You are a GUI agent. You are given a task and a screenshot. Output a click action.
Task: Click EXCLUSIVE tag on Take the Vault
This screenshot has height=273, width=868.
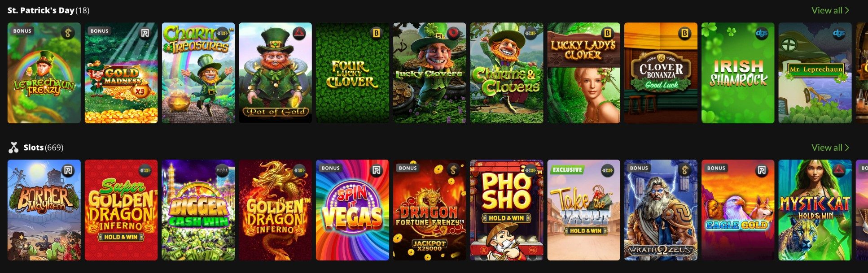coord(567,170)
